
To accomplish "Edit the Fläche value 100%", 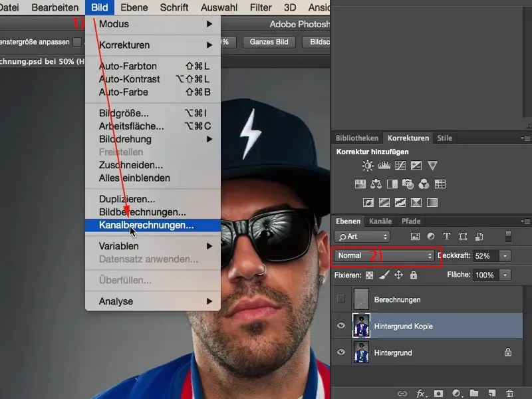I will [485, 275].
